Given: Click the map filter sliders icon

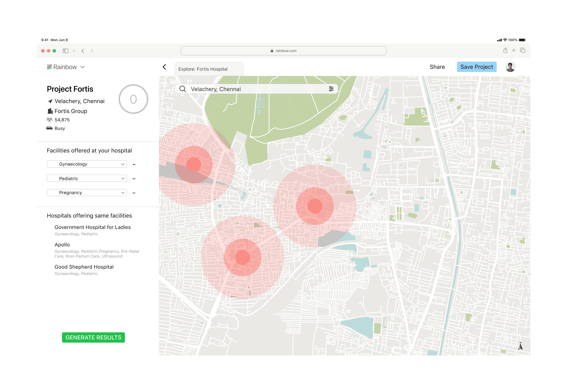Looking at the screenshot, I should tap(331, 89).
